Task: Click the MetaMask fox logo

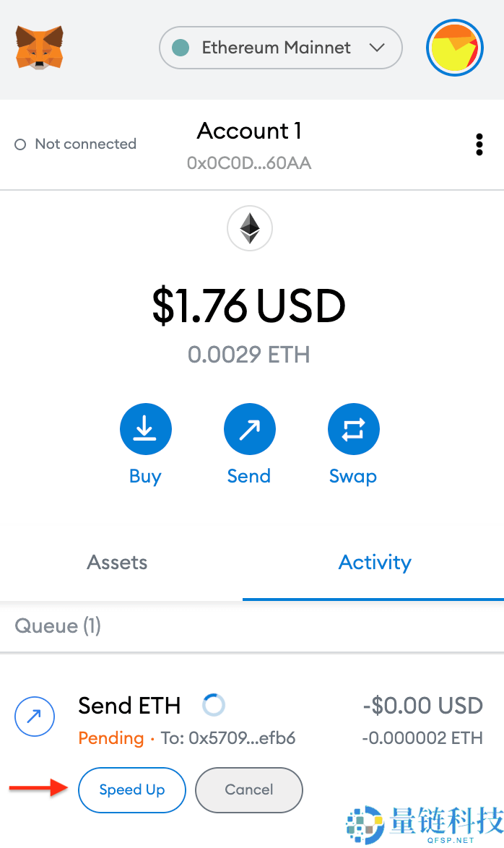Action: point(39,48)
